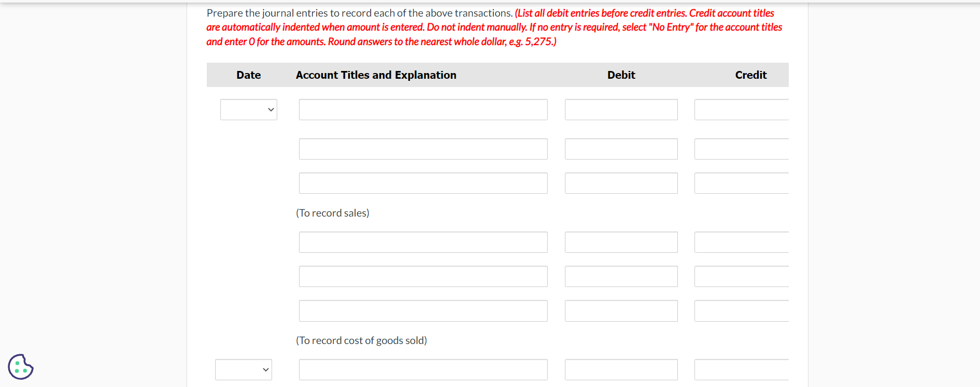Click the mascot logo icon bottom-left

20,367
